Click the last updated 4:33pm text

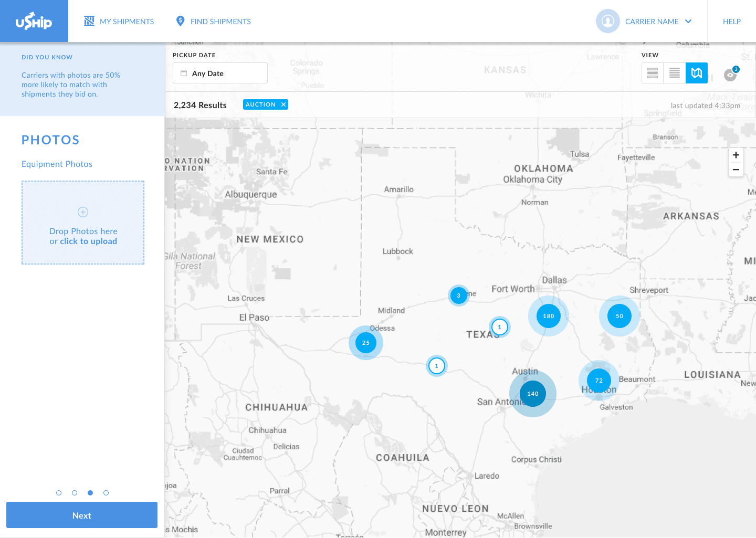click(706, 106)
